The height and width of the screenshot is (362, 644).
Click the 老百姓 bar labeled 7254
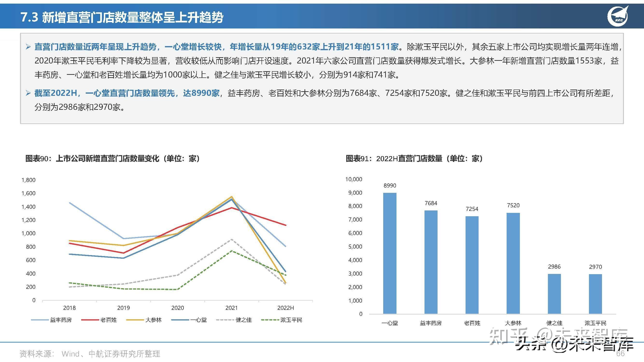click(472, 265)
